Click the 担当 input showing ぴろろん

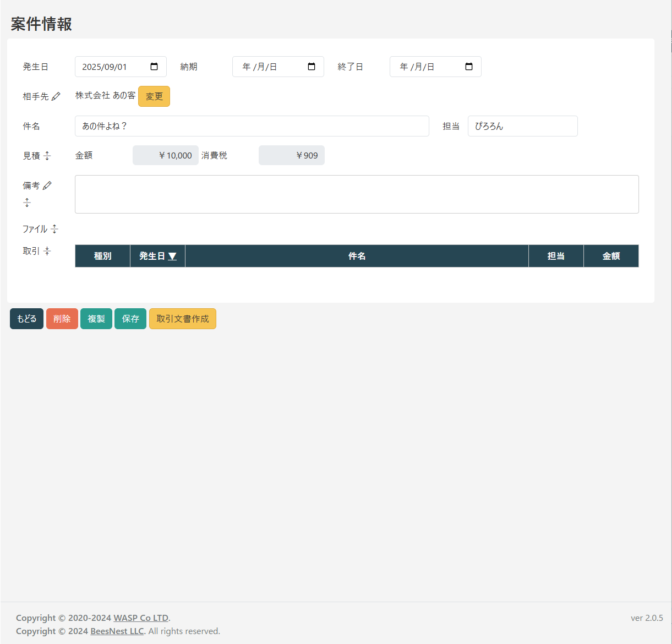522,126
